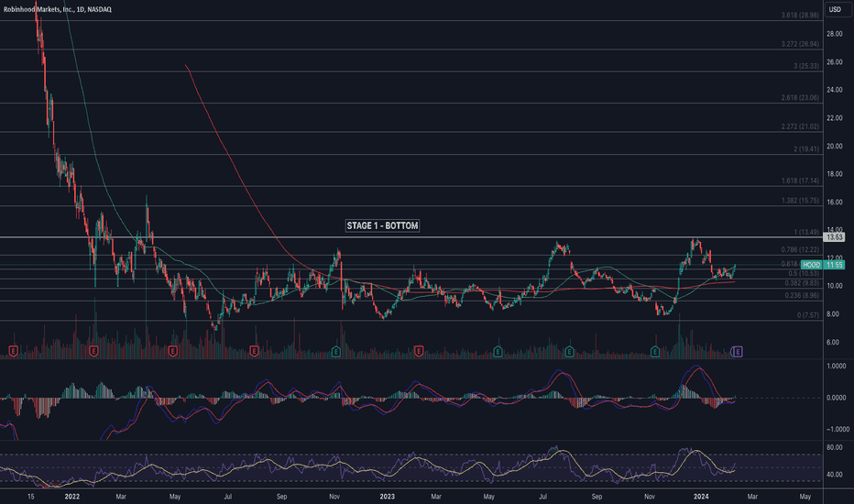Image resolution: width=854 pixels, height=504 pixels.
Task: Select the 2.272 (21.02) Fibonacci level label
Action: tap(800, 126)
